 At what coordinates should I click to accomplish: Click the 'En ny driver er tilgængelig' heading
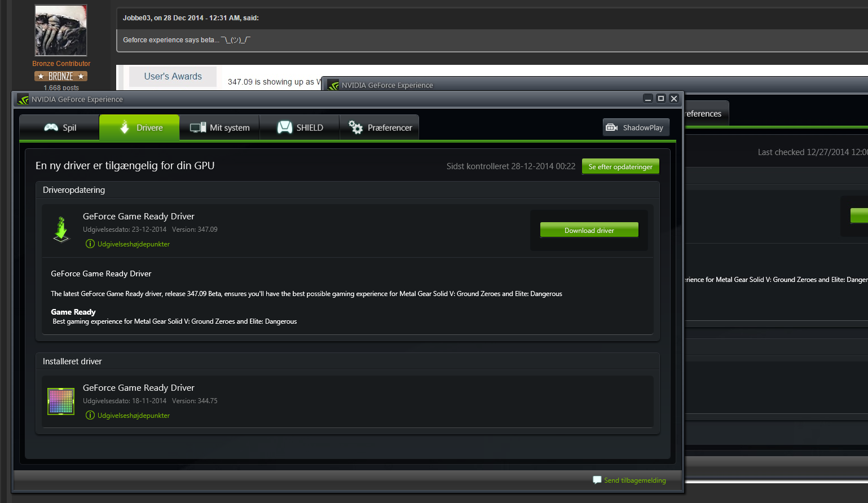125,166
